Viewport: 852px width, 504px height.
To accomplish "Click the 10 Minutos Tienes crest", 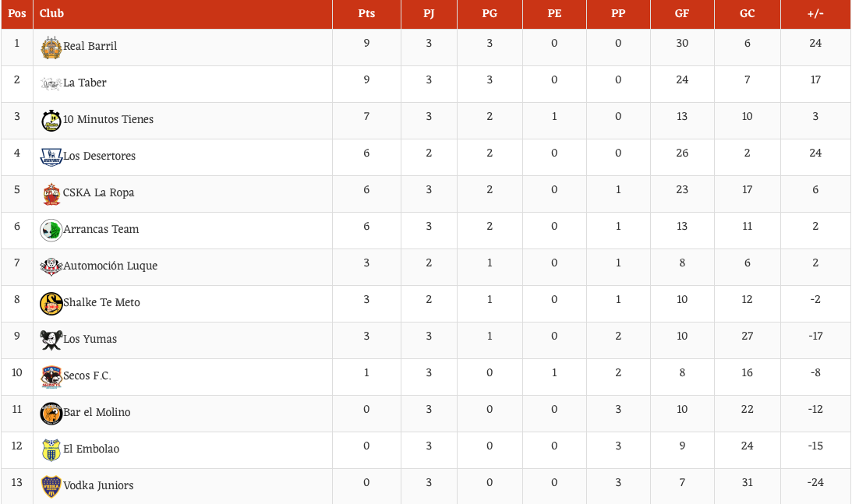I will 51,120.
